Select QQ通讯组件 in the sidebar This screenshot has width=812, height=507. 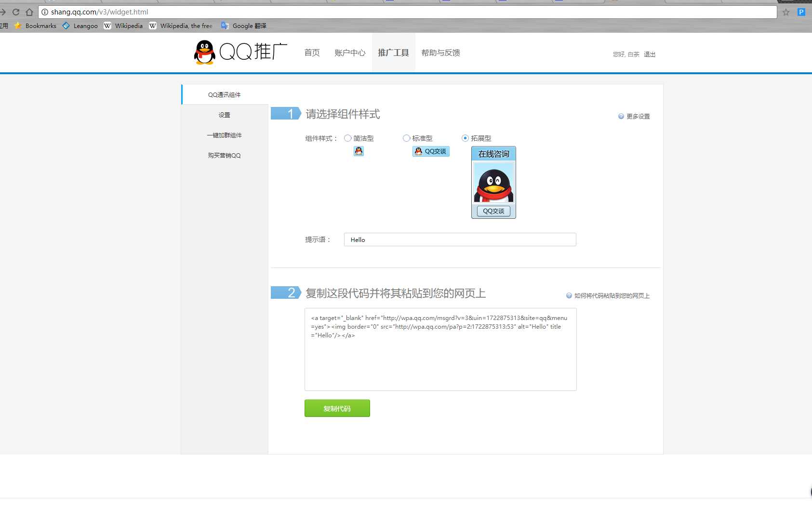point(225,94)
